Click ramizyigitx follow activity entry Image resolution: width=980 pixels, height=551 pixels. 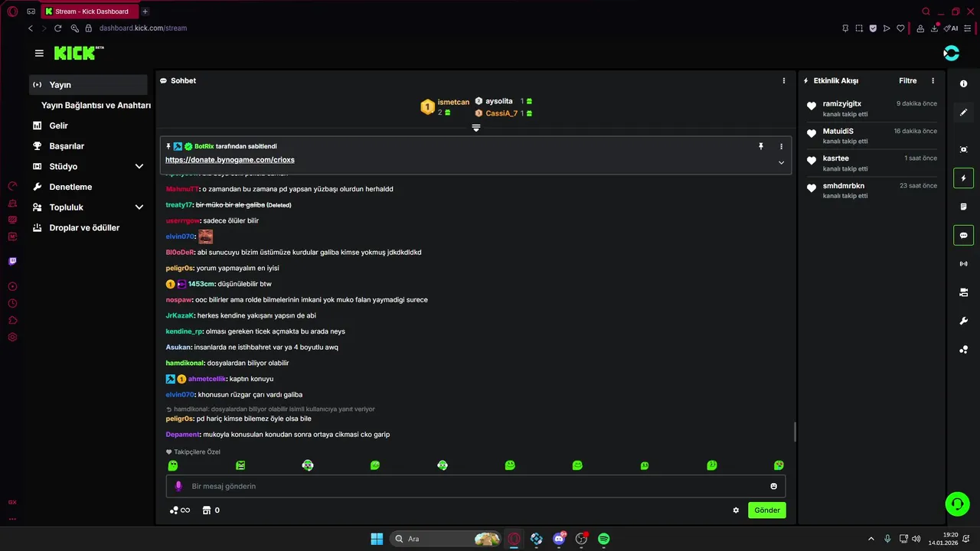point(872,109)
